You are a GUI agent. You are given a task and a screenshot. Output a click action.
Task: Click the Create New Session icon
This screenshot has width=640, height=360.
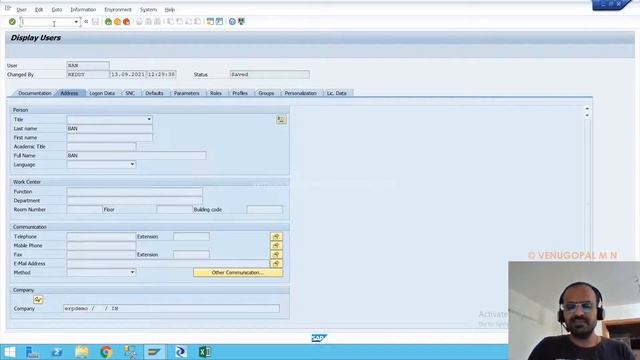pos(210,22)
